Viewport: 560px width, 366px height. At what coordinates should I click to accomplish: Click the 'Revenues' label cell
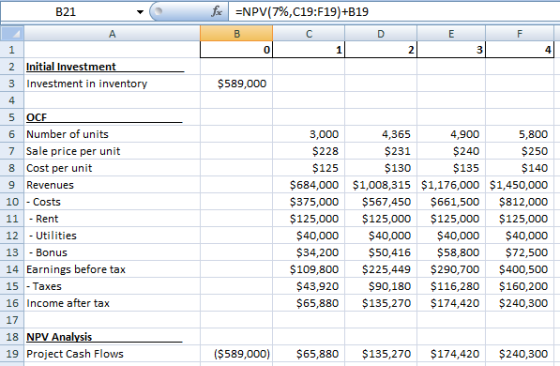pyautogui.click(x=112, y=185)
